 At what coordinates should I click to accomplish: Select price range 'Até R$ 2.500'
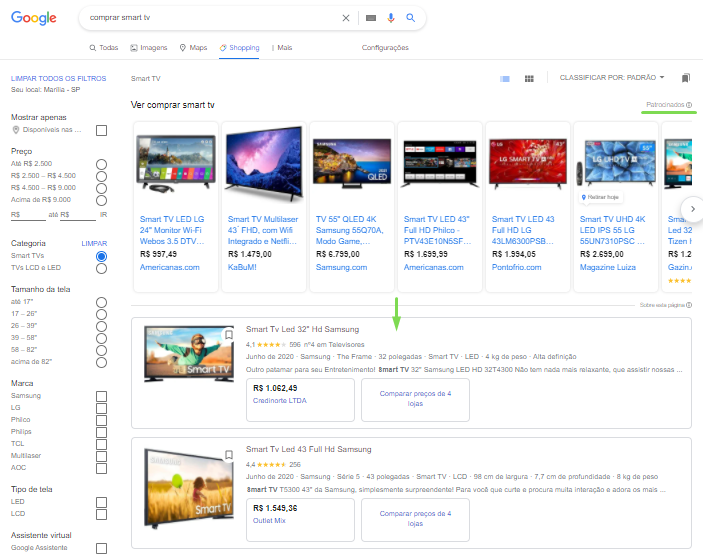point(101,164)
